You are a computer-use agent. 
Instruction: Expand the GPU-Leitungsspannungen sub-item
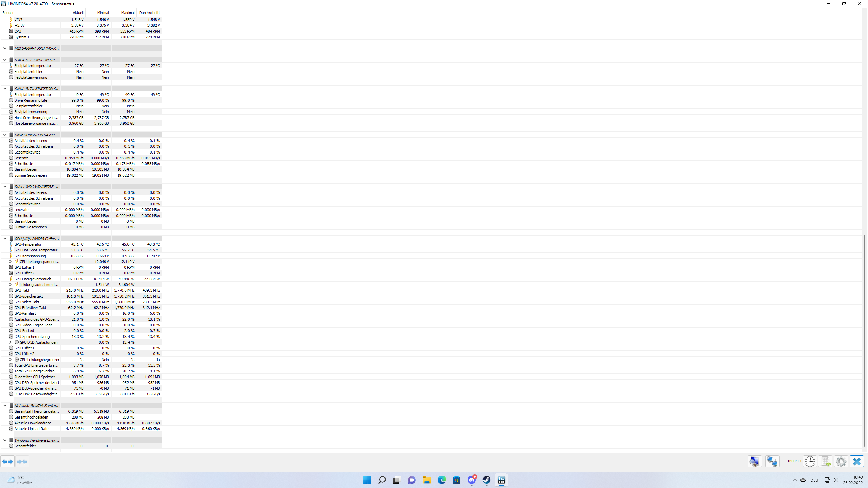pos(10,261)
